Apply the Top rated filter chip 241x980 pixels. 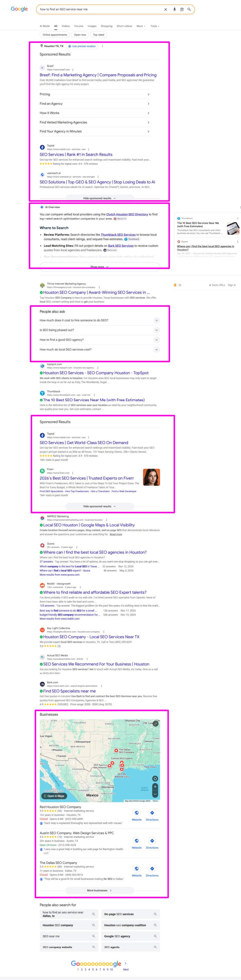coord(99,35)
